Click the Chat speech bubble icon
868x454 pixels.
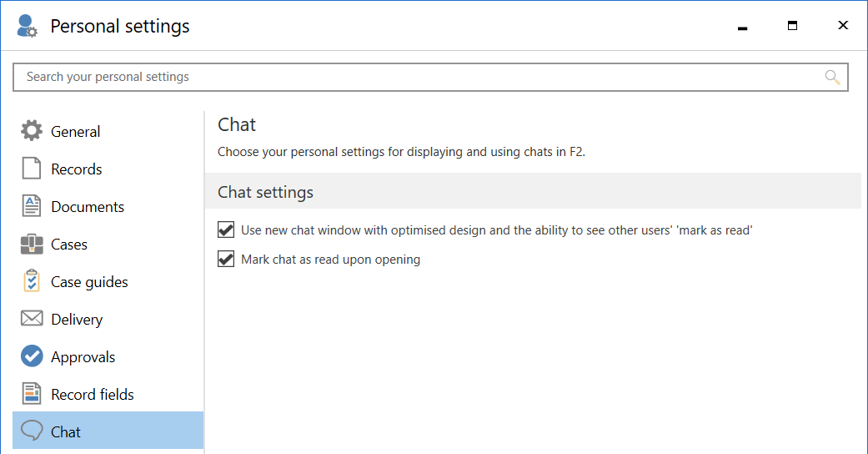32,431
